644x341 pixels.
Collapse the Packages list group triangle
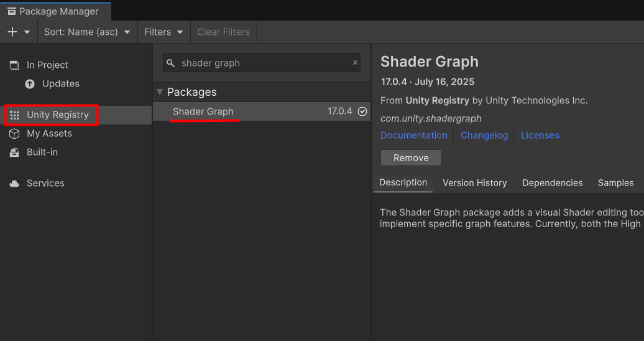click(160, 92)
